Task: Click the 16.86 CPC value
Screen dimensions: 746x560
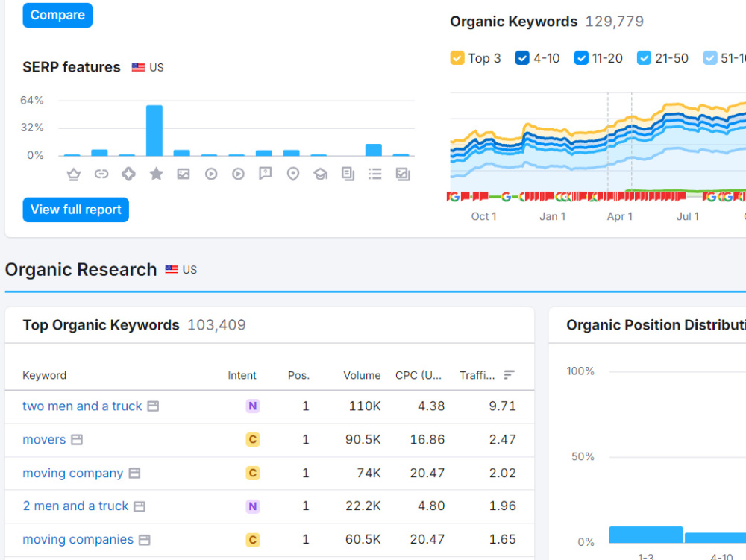Action: (427, 440)
